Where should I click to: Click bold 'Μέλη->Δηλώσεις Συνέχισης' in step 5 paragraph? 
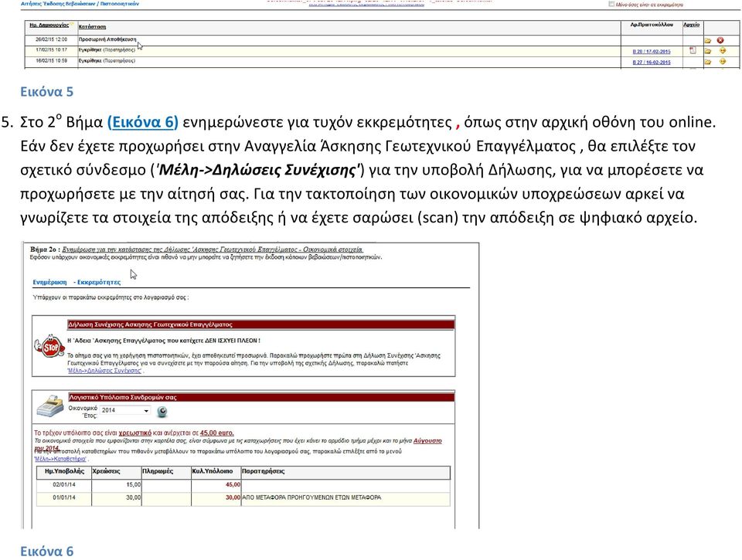click(x=258, y=170)
